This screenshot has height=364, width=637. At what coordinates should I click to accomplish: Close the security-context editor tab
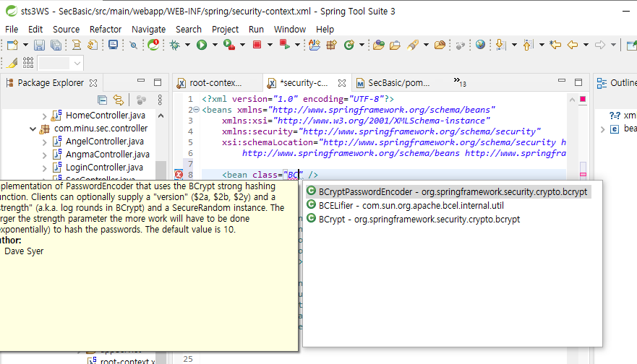(342, 83)
